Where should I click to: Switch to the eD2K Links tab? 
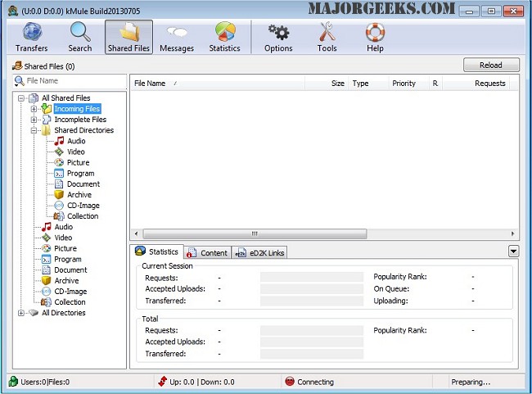[x=259, y=253]
